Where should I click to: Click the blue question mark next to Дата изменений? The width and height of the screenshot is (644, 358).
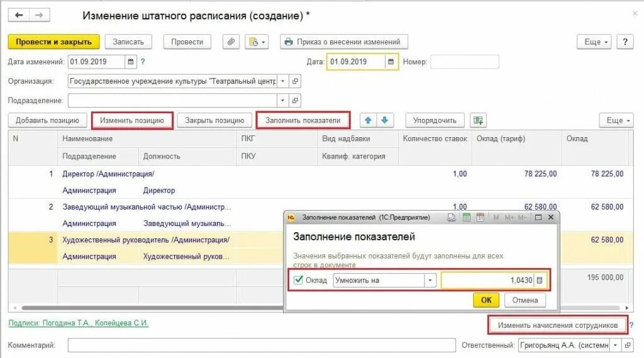pos(143,62)
